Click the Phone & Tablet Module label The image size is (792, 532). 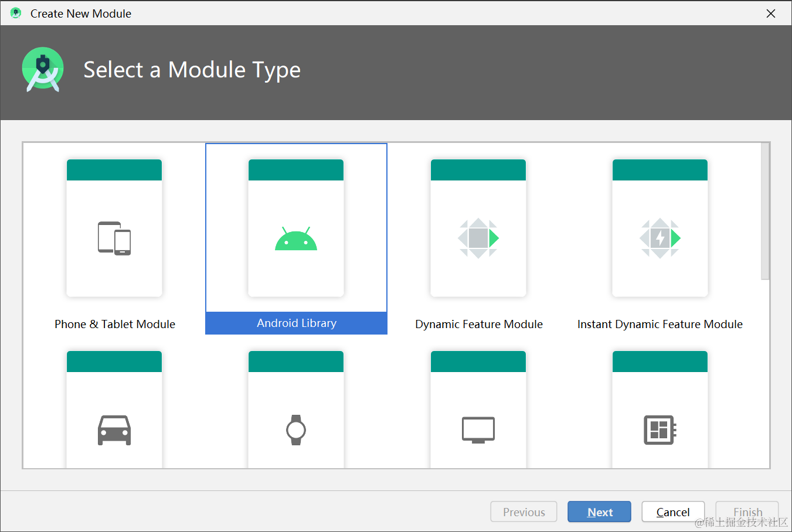[x=115, y=324]
